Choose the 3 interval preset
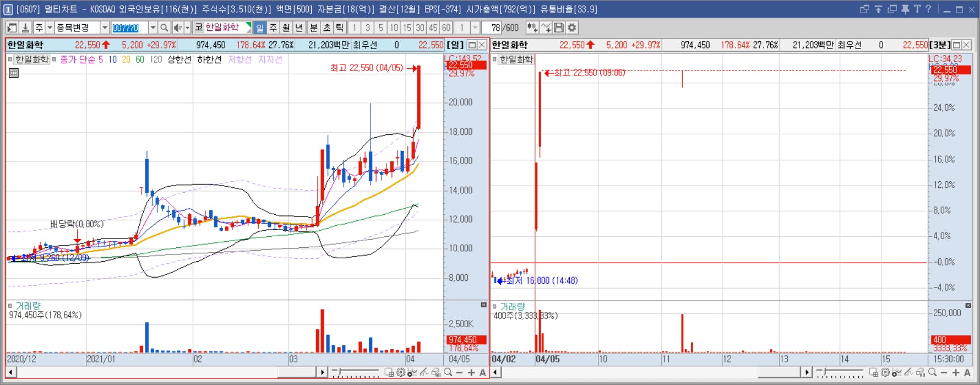This screenshot has width=980, height=385. (367, 28)
